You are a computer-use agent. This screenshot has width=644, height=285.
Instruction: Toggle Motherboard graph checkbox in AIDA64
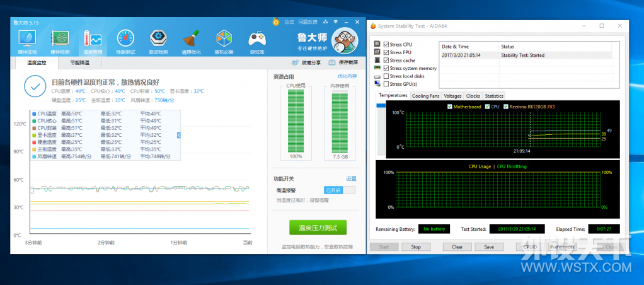point(450,107)
